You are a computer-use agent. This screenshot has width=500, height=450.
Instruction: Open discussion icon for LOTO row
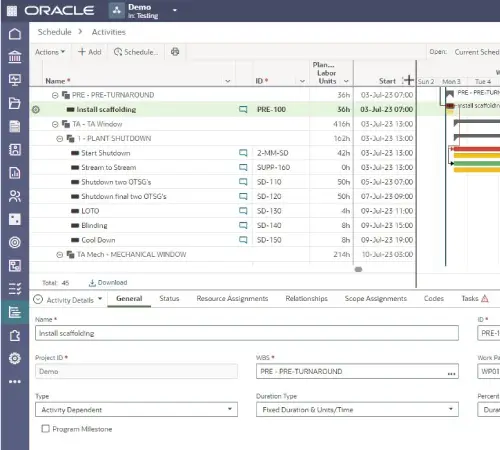pyautogui.click(x=243, y=211)
